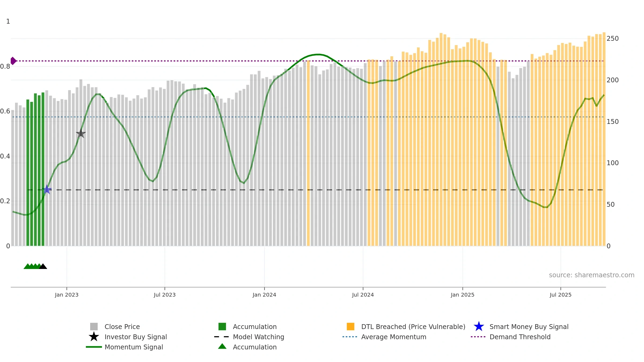The image size is (644, 362).
Task: Click the green triangle Accumulation legend icon
Action: click(222, 346)
